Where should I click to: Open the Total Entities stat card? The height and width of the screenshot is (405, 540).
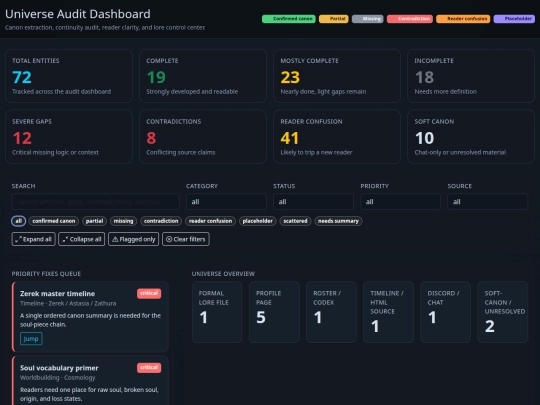tap(69, 76)
